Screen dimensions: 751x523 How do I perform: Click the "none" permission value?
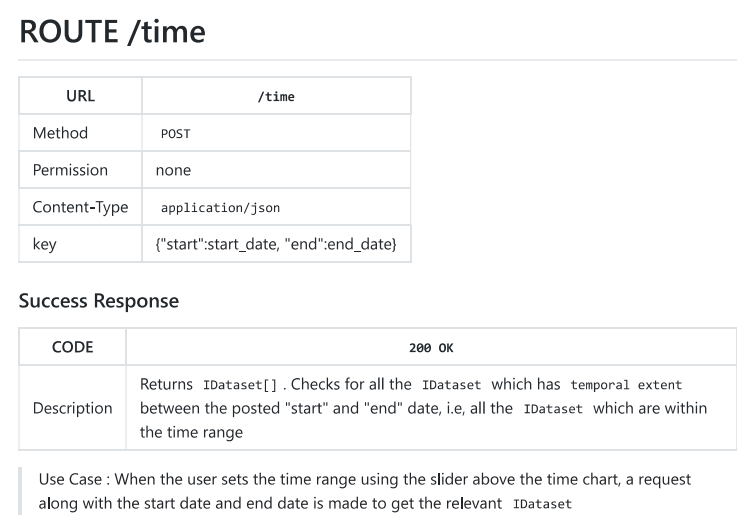[x=173, y=170]
